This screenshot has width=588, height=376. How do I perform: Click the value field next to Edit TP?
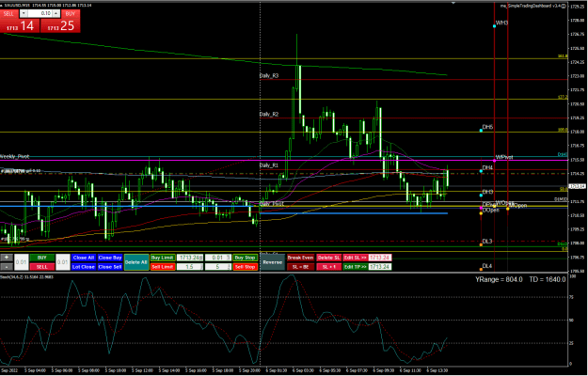[380, 267]
